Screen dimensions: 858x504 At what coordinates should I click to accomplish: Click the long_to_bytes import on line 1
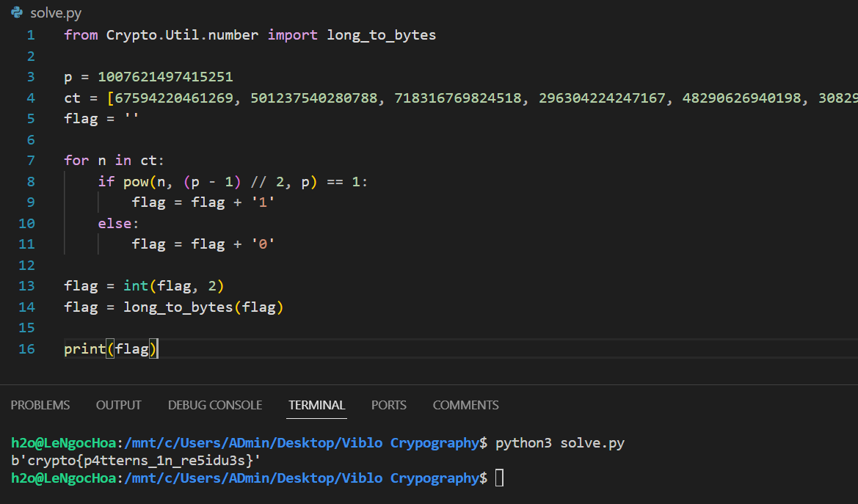(381, 34)
